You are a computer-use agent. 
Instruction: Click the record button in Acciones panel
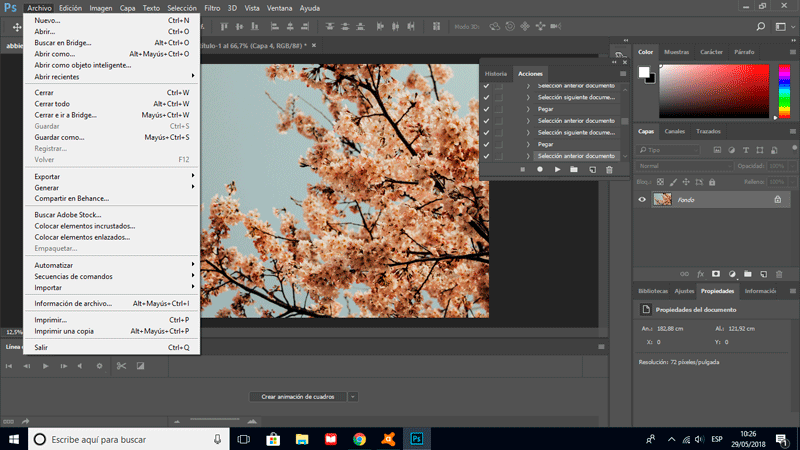[x=539, y=170]
